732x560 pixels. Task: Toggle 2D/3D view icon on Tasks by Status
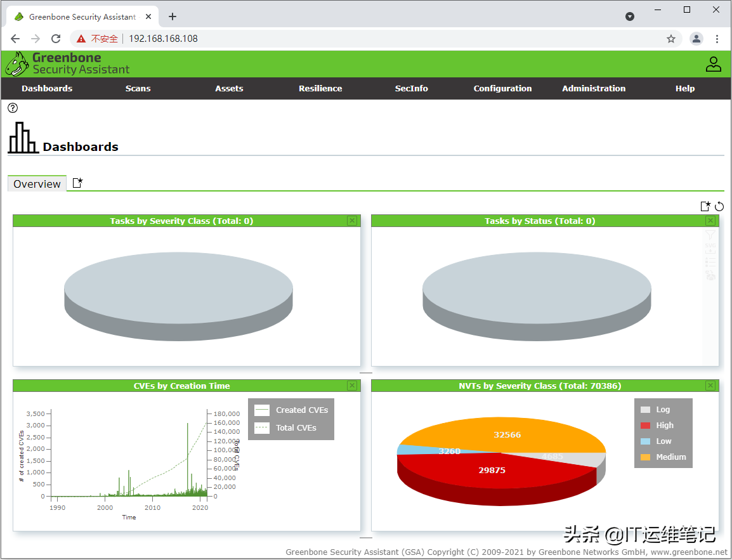point(710,275)
